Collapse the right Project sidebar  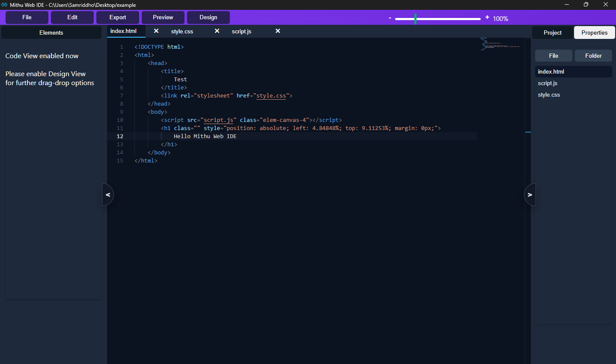(530, 195)
